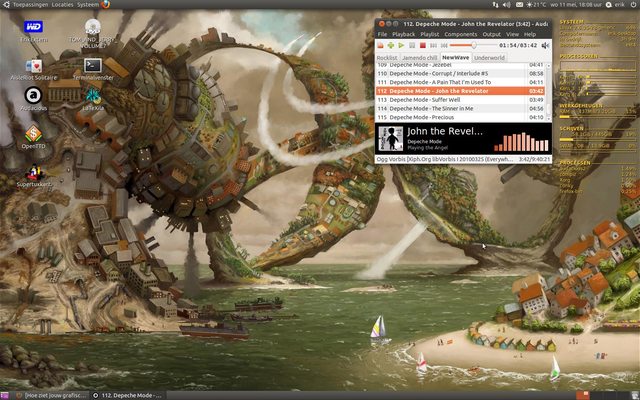The width and height of the screenshot is (640, 400).
Task: Open the Toepassingen menu in top panel
Action: click(x=31, y=5)
